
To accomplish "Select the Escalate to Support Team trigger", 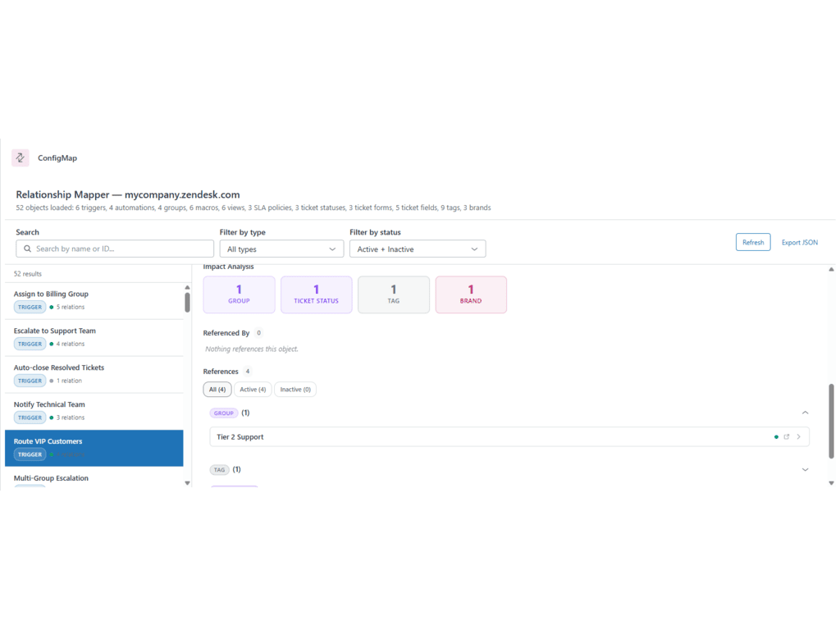I will (x=94, y=337).
